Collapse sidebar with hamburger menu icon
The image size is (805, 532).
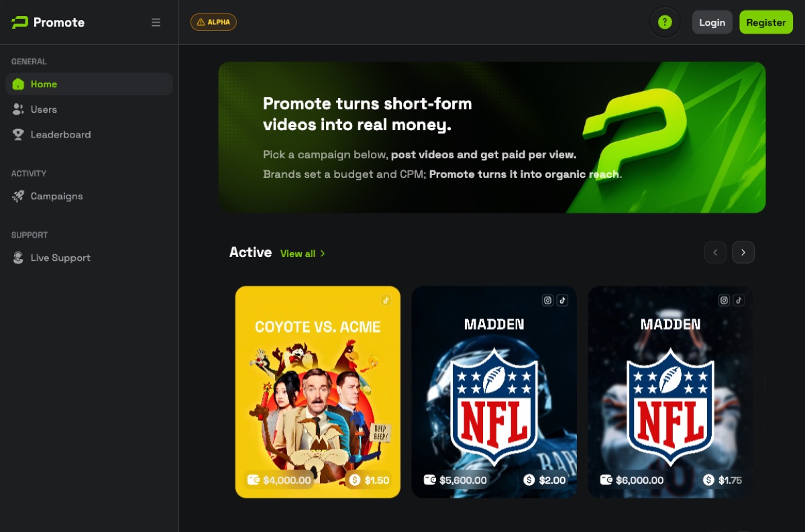pos(156,22)
